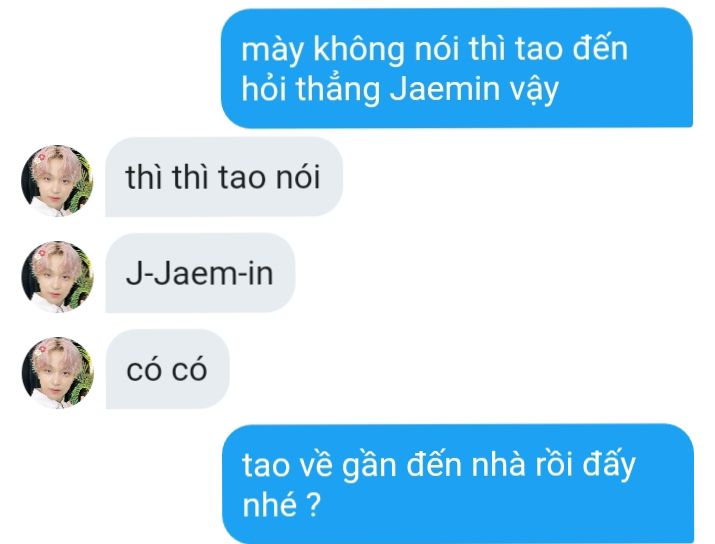Click the word "Jaemin" in top blue message
The image size is (715, 544).
pyautogui.click(x=446, y=88)
